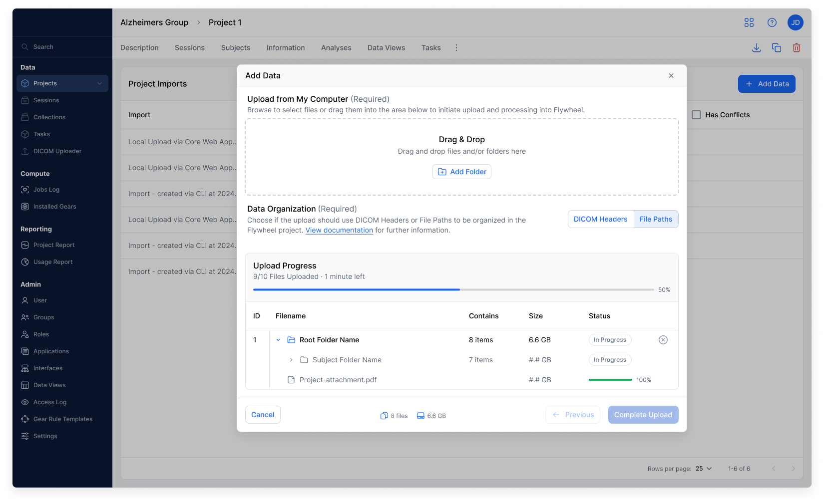Click the Previous button

tap(573, 415)
